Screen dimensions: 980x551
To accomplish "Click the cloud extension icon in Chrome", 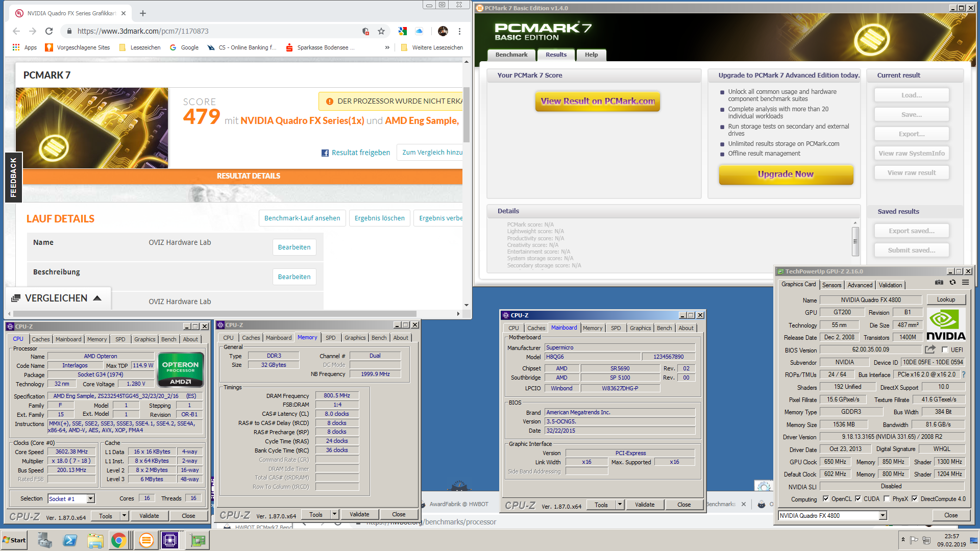I will 419,31.
